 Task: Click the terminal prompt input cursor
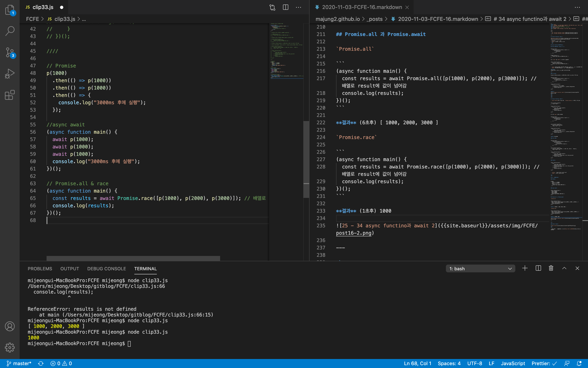point(129,344)
